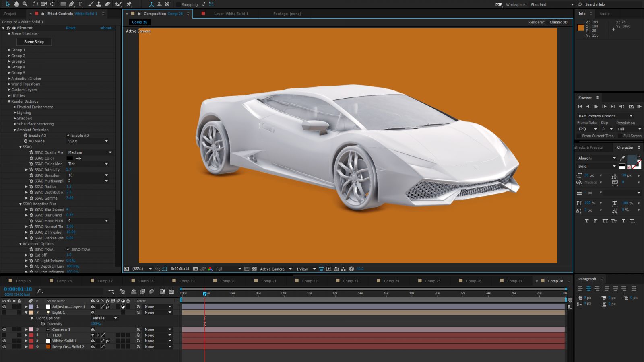Screen dimensions: 644x362
Task: Take a snapshot of the composition
Action: click(196, 269)
